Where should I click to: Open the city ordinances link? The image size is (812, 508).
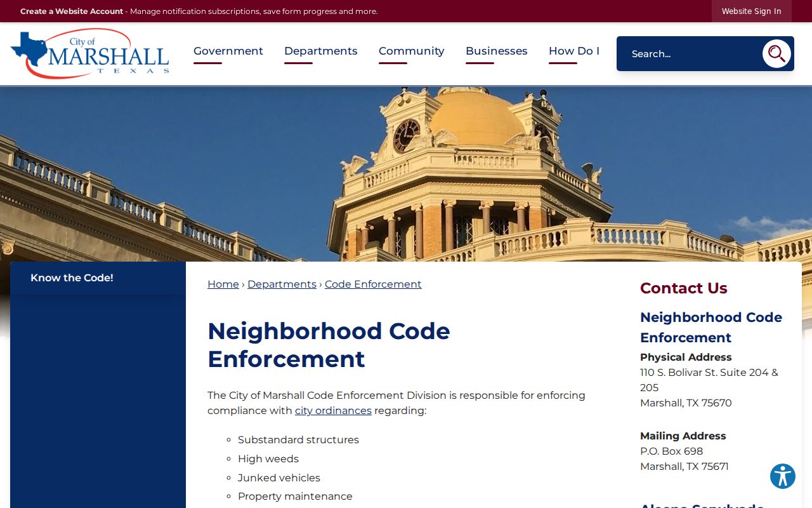[x=333, y=411]
